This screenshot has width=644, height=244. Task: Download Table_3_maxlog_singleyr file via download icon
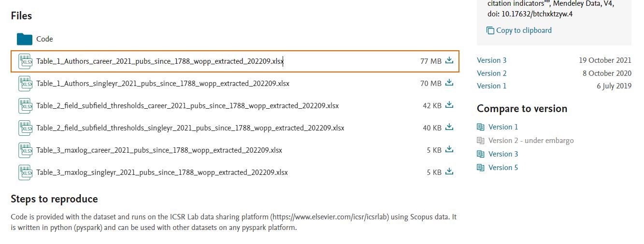449,172
